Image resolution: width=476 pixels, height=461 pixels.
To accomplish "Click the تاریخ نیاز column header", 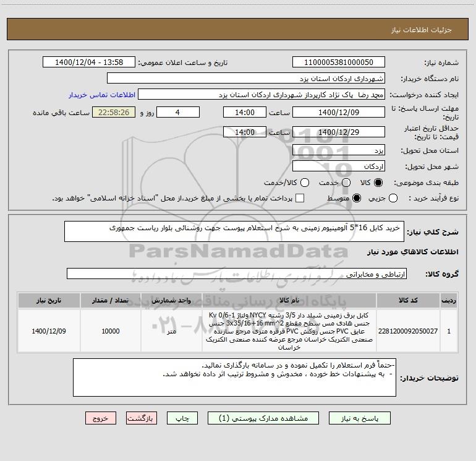I will coord(49,300).
